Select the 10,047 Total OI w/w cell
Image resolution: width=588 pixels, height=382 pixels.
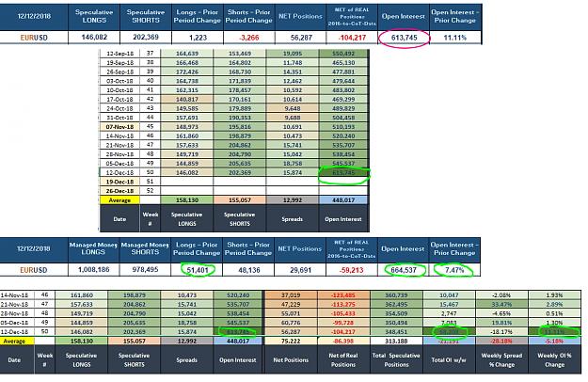tap(449, 295)
